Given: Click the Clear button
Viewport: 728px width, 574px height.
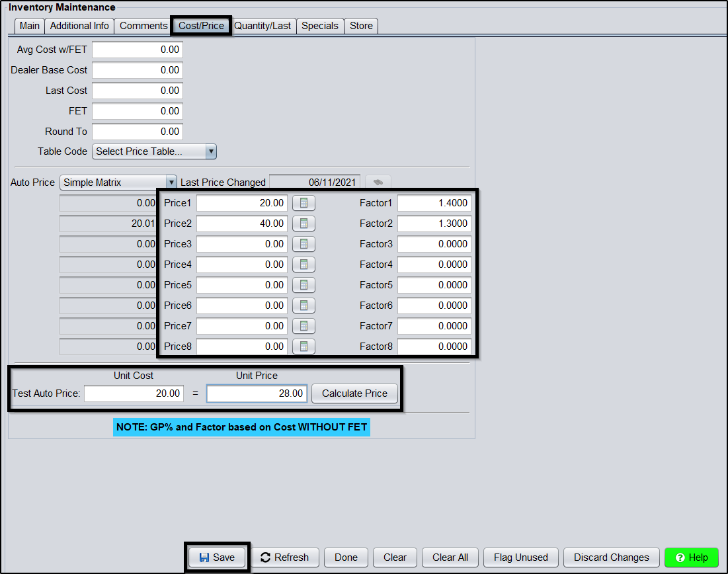Looking at the screenshot, I should 395,557.
